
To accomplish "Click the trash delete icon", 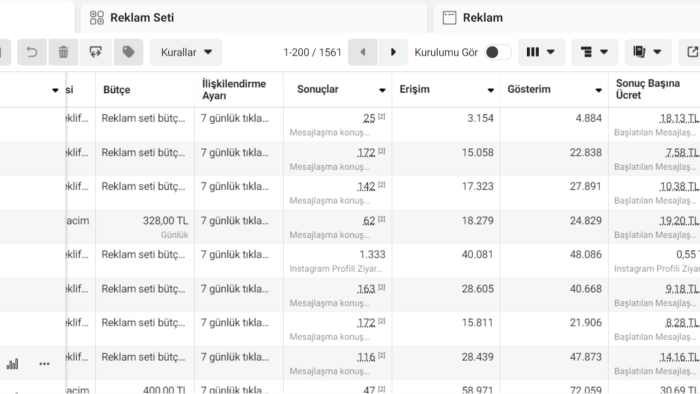I will pyautogui.click(x=63, y=52).
